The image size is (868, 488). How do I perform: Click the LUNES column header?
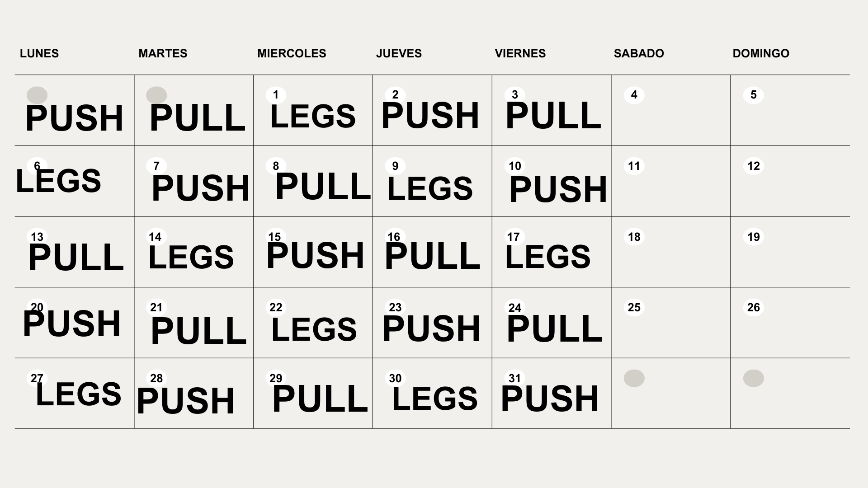39,53
